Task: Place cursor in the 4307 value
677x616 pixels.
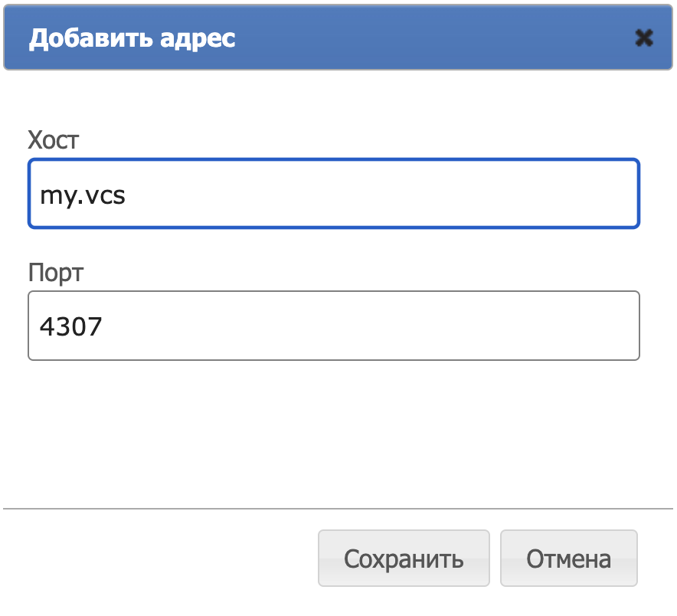Action: click(x=70, y=326)
